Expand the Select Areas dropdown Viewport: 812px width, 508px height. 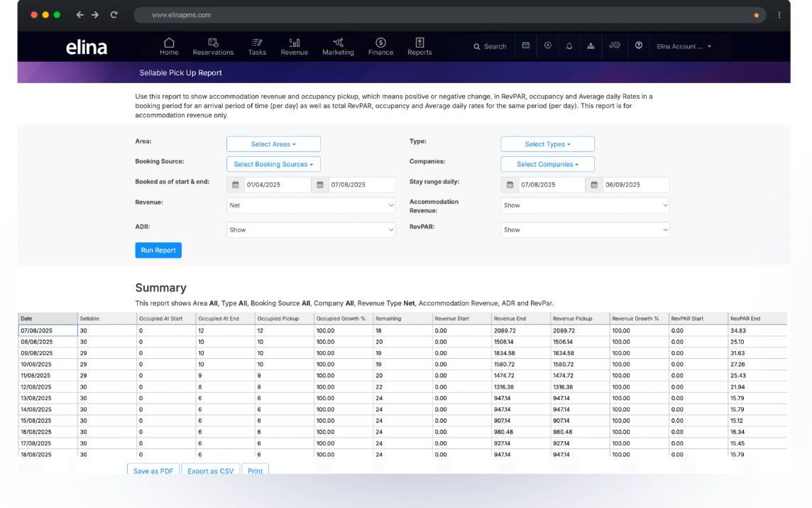coord(273,144)
